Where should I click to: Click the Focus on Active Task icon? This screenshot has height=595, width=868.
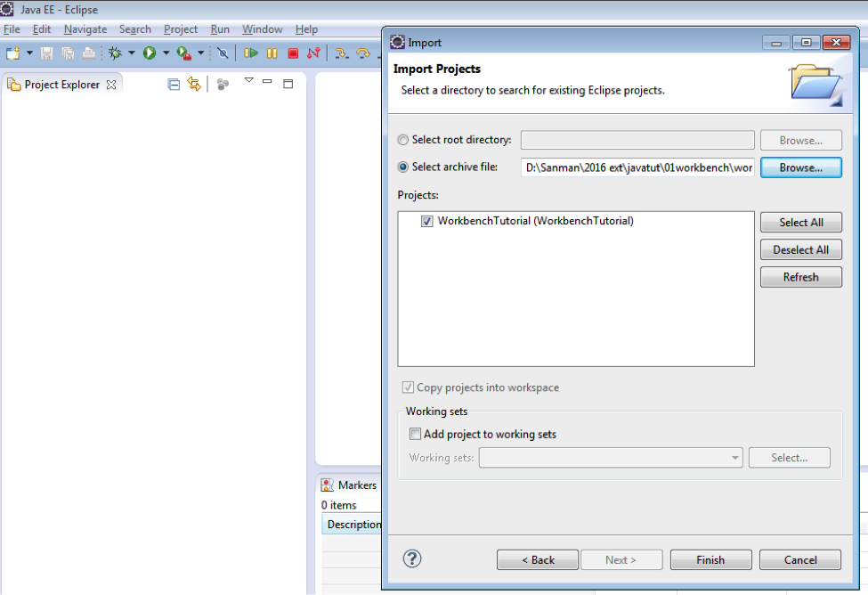(223, 85)
